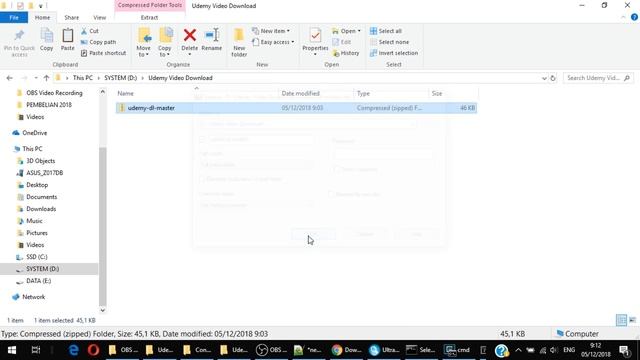The width and height of the screenshot is (640, 360).
Task: Open Task View on taskbar
Action: tap(36, 350)
